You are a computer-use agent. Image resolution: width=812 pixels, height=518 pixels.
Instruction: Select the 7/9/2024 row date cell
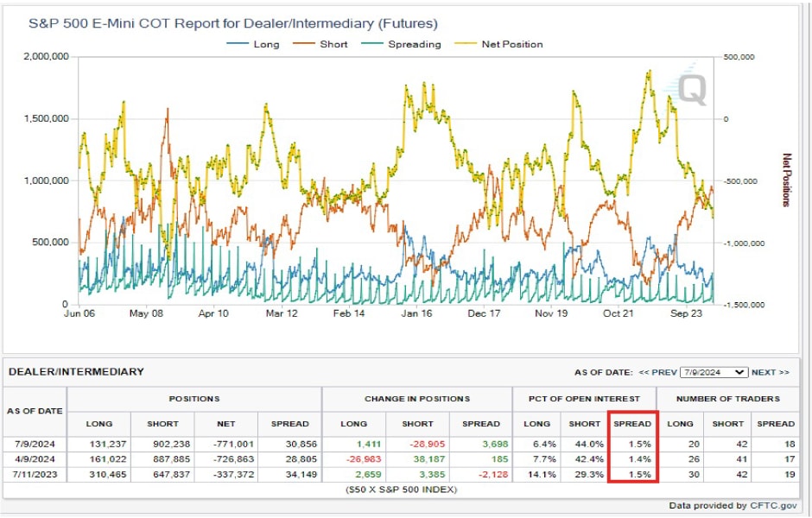click(x=36, y=442)
